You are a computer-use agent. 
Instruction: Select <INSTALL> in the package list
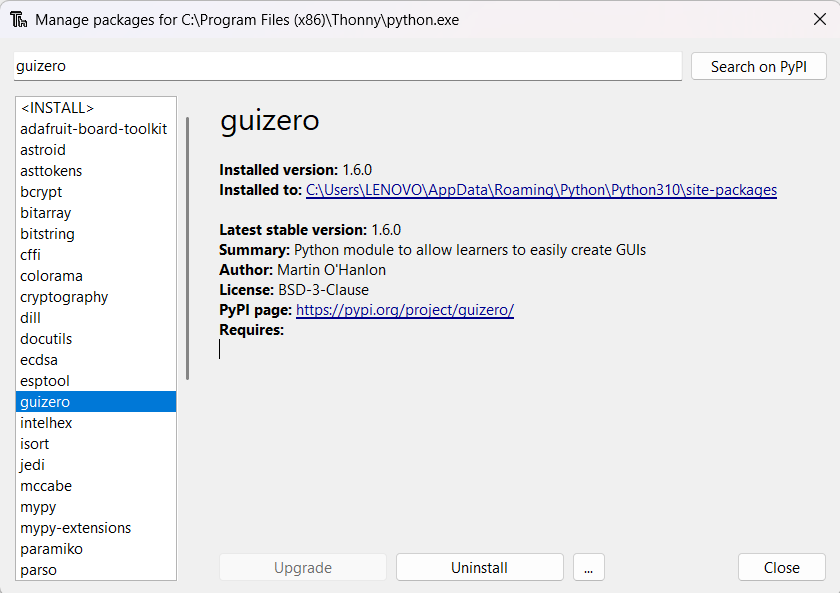(96, 108)
